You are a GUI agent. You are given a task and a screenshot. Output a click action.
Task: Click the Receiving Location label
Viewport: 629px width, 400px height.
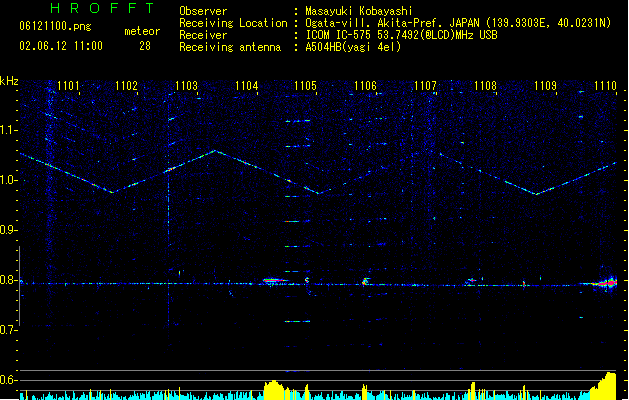[x=233, y=23]
